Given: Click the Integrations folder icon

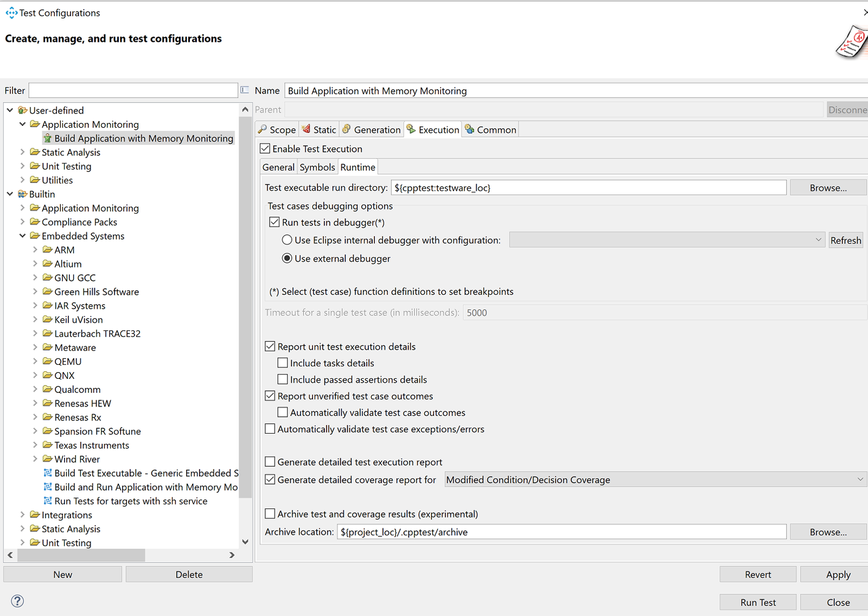Looking at the screenshot, I should click(35, 515).
